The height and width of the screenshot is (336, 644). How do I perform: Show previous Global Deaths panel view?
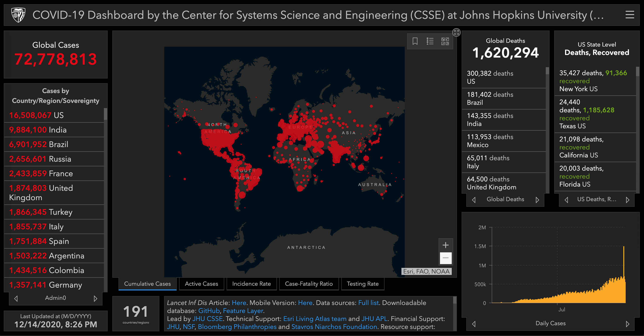point(474,200)
